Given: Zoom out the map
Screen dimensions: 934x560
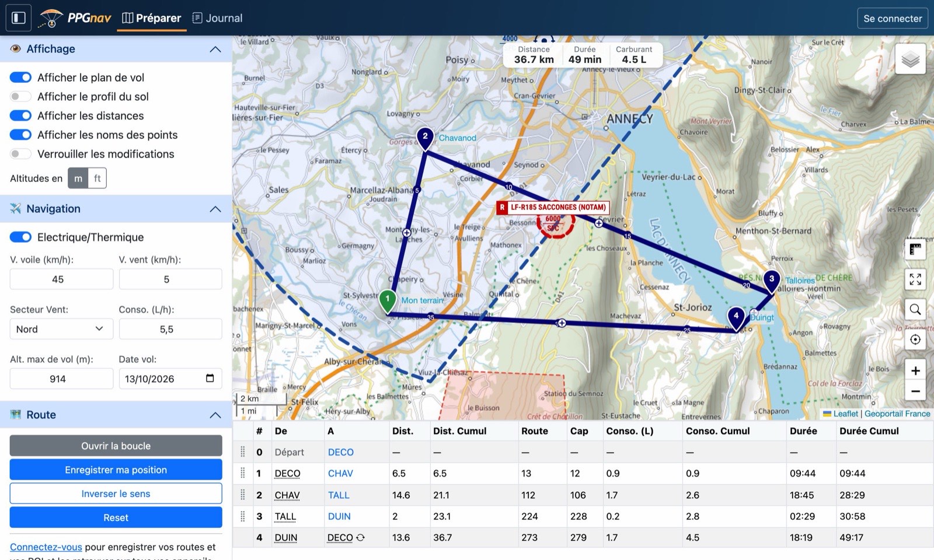Looking at the screenshot, I should tap(915, 391).
